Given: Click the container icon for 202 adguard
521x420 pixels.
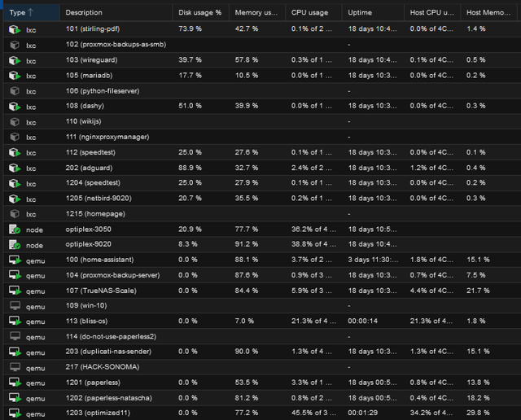Looking at the screenshot, I should [x=15, y=168].
